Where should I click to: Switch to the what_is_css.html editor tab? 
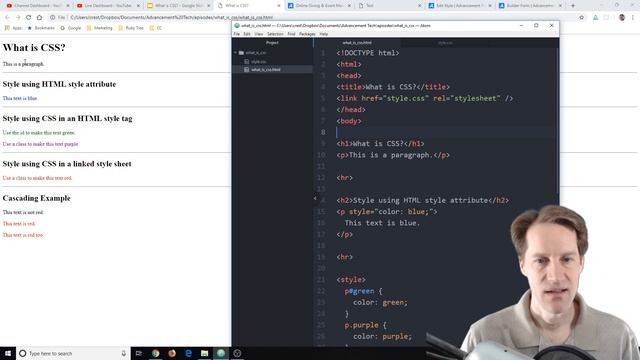click(357, 43)
